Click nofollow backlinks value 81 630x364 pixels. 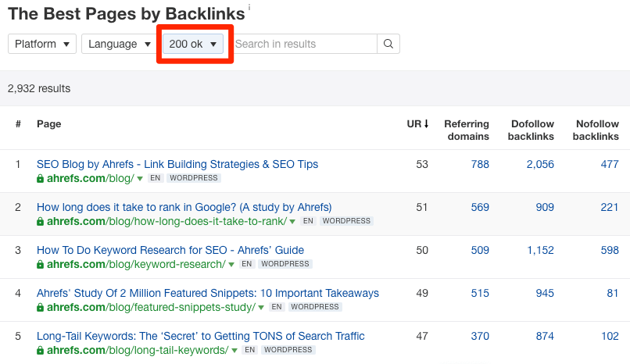tap(613, 293)
